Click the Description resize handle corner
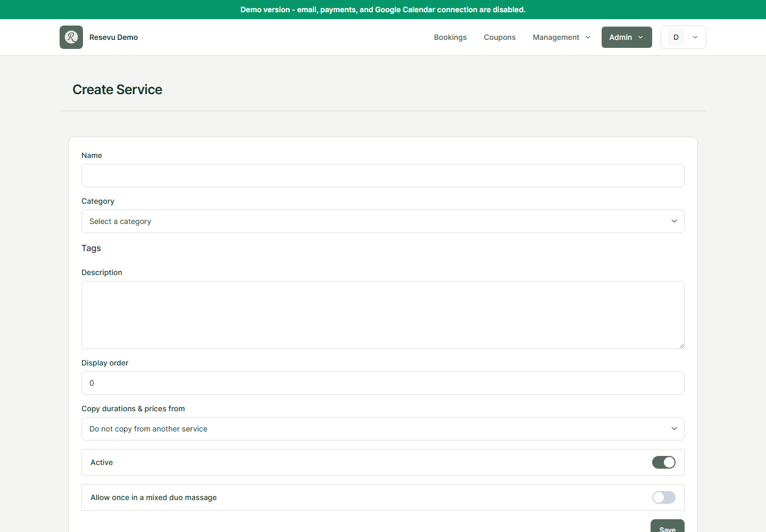This screenshot has height=532, width=766. (x=681, y=346)
